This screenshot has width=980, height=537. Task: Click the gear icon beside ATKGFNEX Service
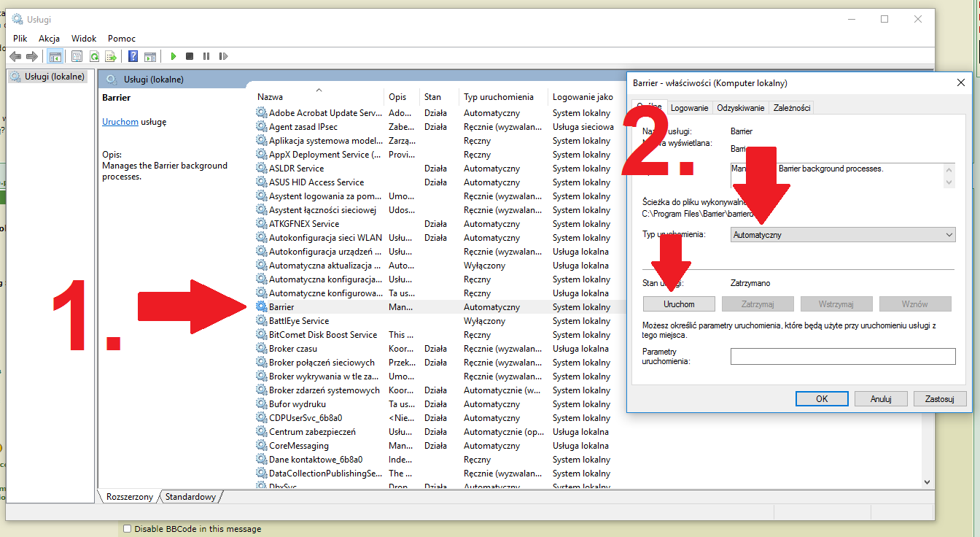coord(262,224)
